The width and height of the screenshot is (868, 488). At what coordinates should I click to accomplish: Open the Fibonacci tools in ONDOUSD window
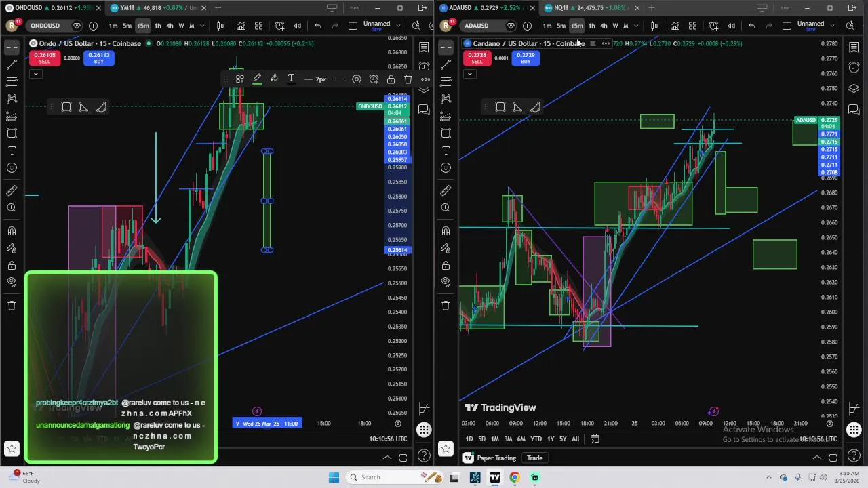(x=12, y=81)
